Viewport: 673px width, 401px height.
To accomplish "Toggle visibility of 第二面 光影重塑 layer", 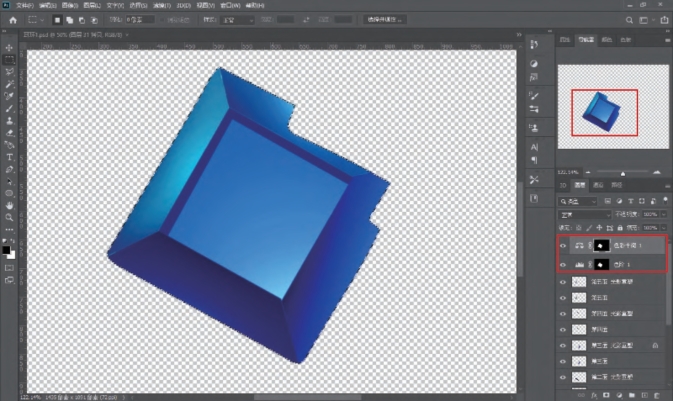I will (563, 377).
